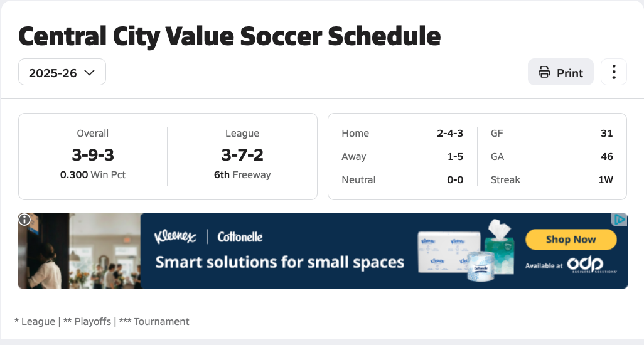Click the Streak 1W value
The image size is (644, 345).
[605, 179]
